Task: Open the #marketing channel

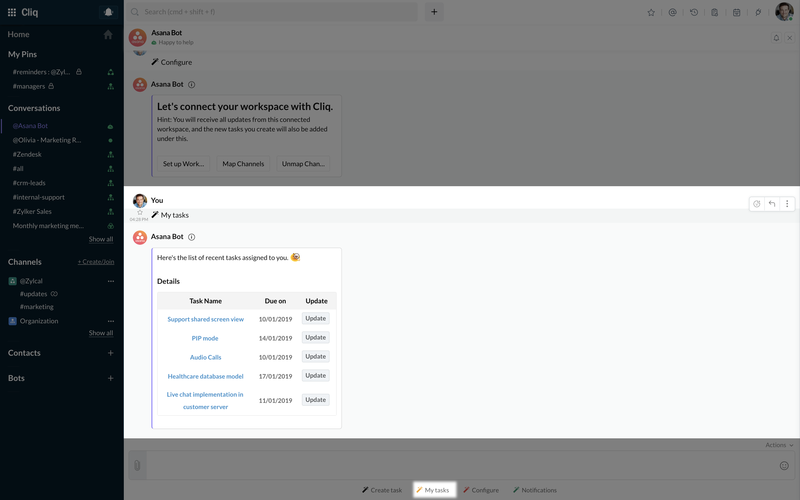Action: (x=37, y=307)
